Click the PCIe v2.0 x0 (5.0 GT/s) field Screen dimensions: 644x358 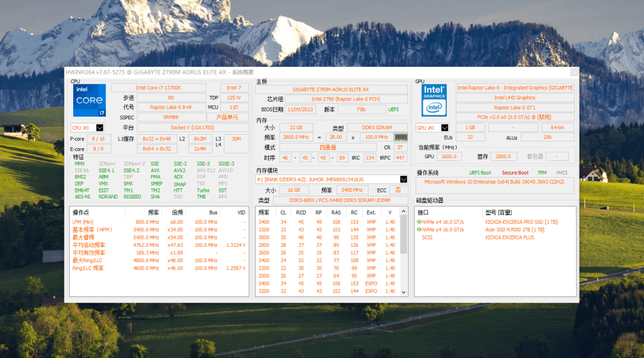[x=515, y=117]
